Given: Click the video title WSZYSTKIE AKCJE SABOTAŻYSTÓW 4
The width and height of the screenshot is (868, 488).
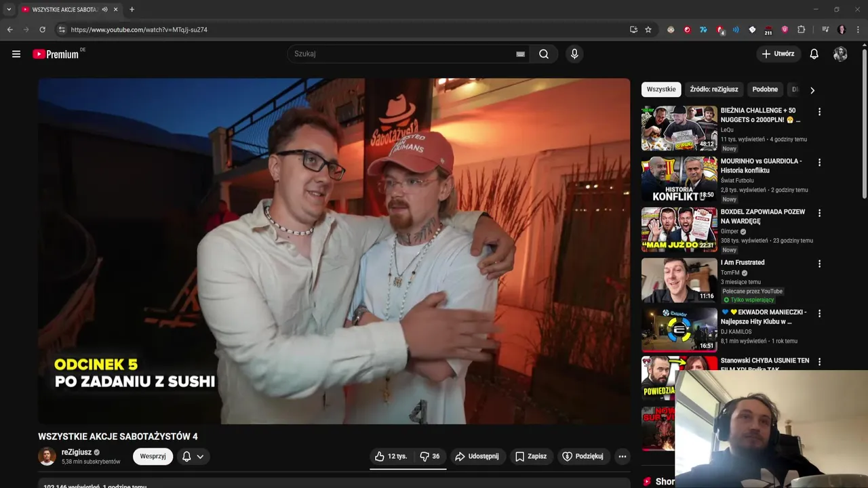Looking at the screenshot, I should pos(118,436).
